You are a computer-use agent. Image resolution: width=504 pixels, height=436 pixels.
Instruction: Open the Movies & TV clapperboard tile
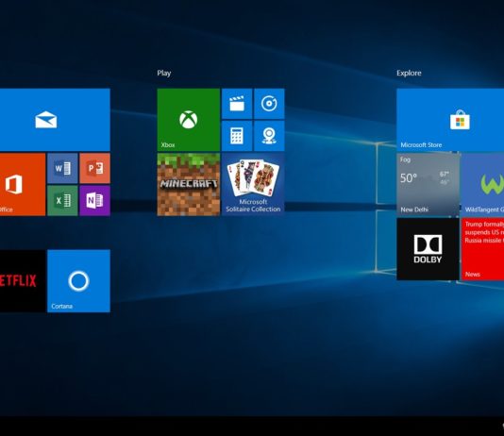pos(237,104)
